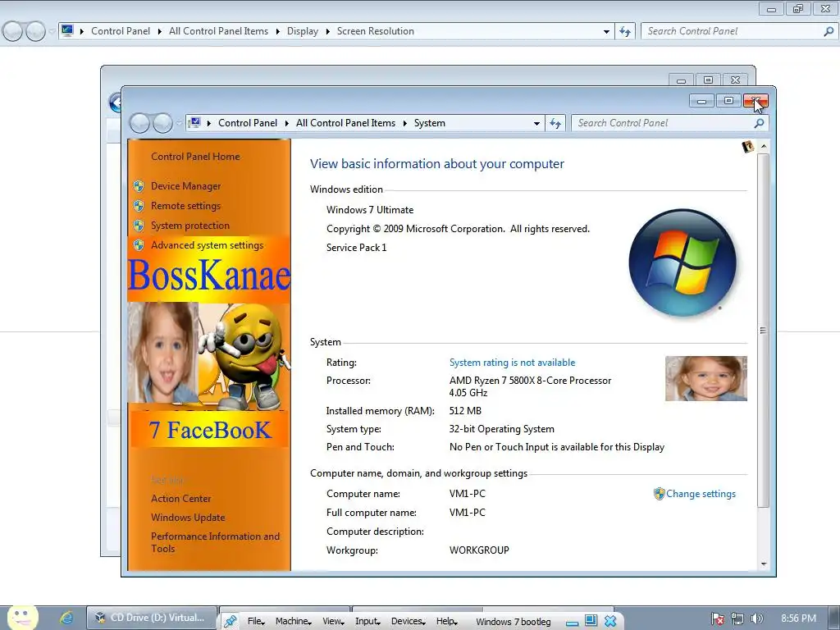
Task: Click the pin icon on VirtualBox toolbar
Action: click(231, 621)
